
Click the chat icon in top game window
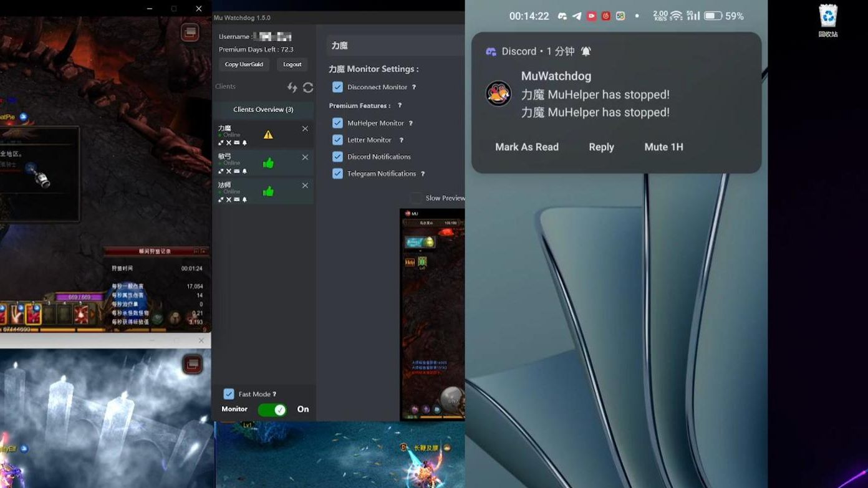point(190,32)
